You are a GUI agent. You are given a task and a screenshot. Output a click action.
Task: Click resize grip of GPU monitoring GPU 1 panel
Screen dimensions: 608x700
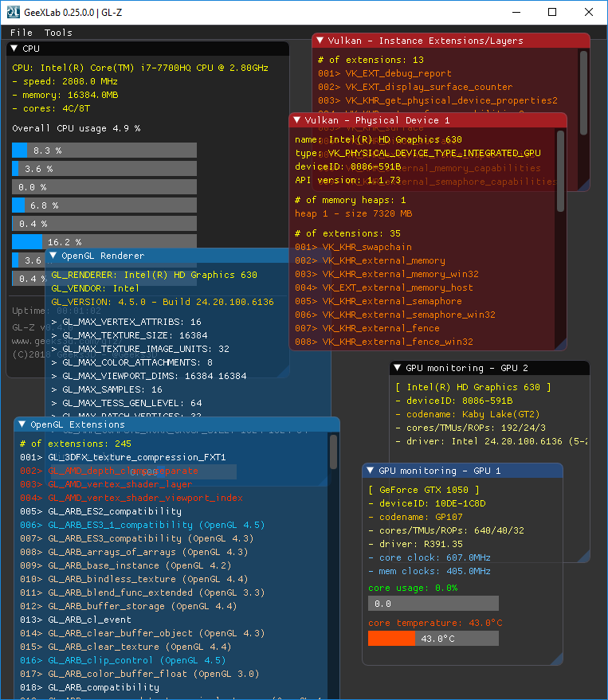tap(557, 659)
